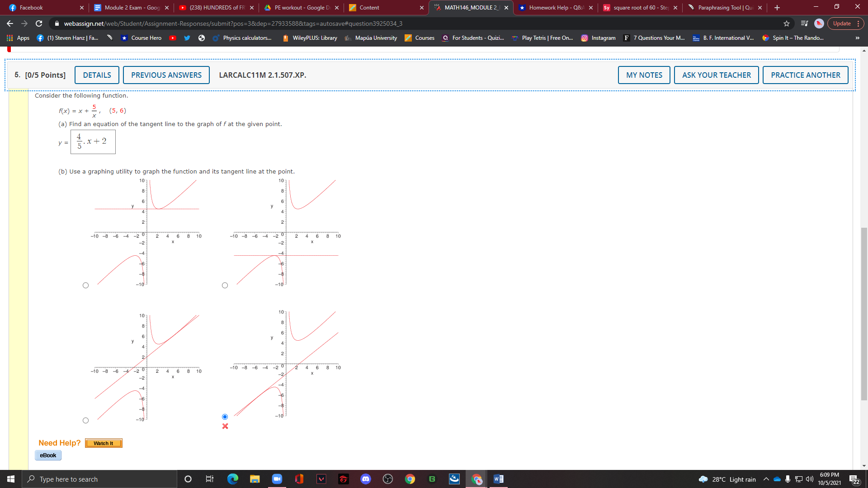This screenshot has width=868, height=488.
Task: Click the ASK YOUR TEACHER button
Action: coord(716,75)
